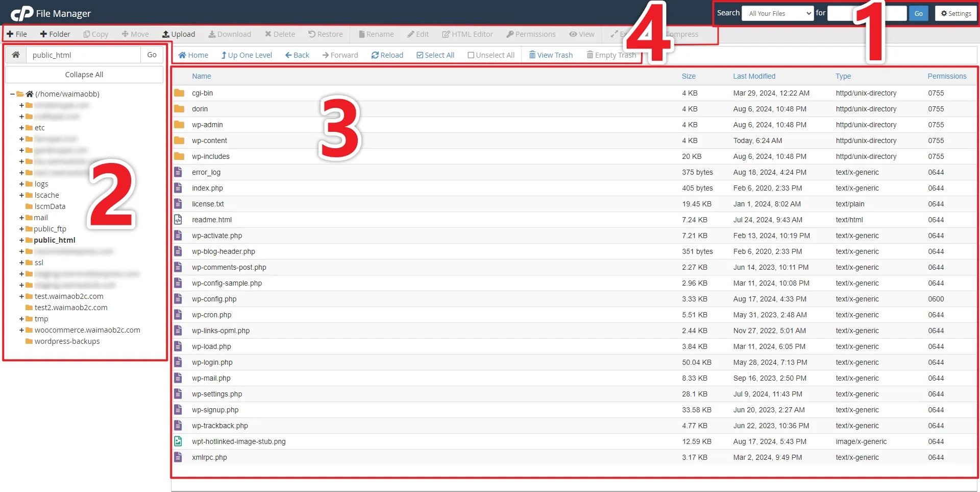Click the Reload icon
980x492 pixels.
(387, 55)
